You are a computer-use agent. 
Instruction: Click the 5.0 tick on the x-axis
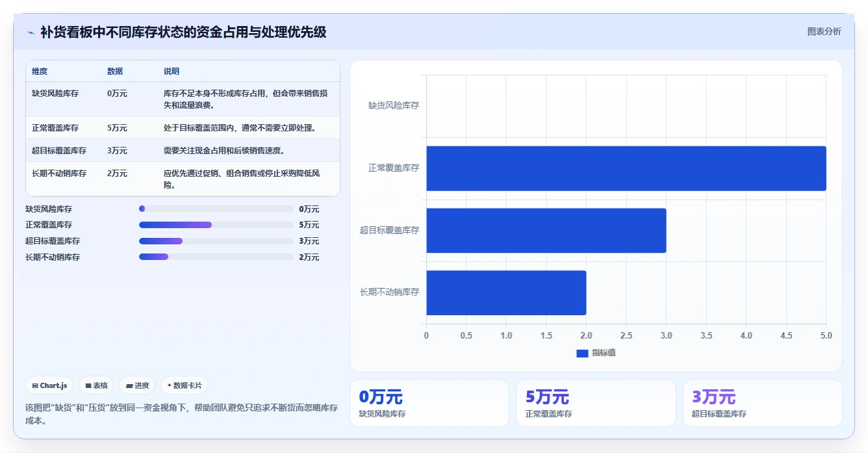[826, 336]
